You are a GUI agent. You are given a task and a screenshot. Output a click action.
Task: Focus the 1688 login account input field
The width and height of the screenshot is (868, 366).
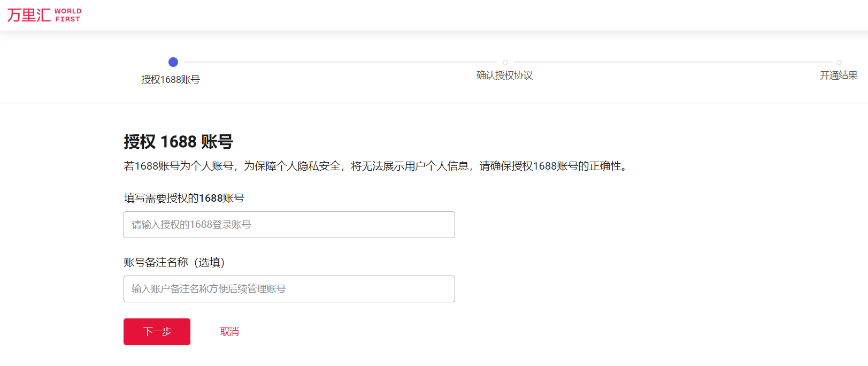(289, 225)
